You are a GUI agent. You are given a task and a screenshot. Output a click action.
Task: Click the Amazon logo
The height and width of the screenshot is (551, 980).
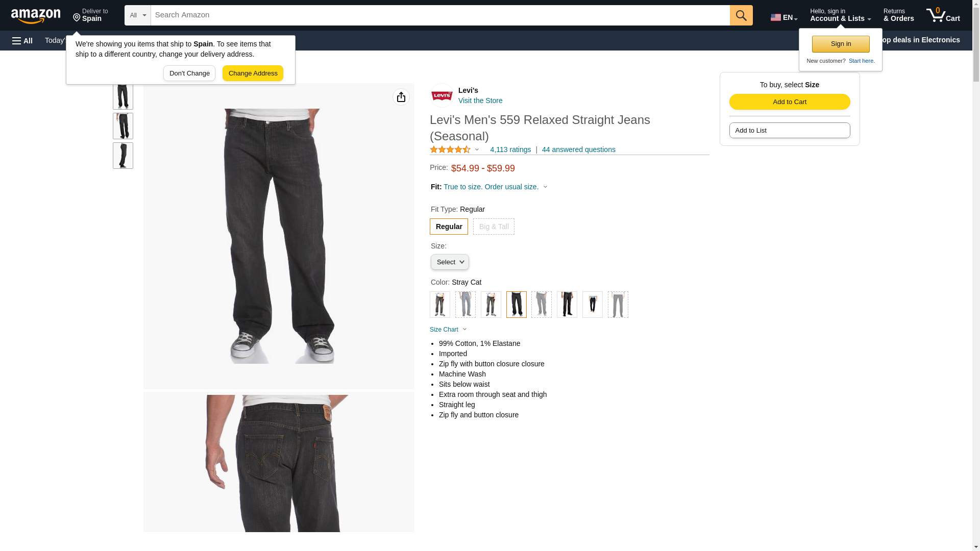[x=36, y=16]
